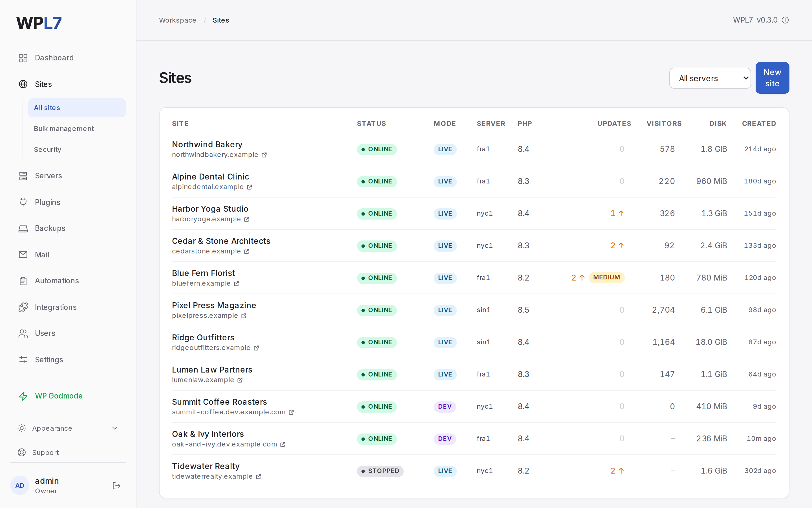Click the Support lifebuoy icon
The height and width of the screenshot is (508, 812).
pyautogui.click(x=21, y=453)
